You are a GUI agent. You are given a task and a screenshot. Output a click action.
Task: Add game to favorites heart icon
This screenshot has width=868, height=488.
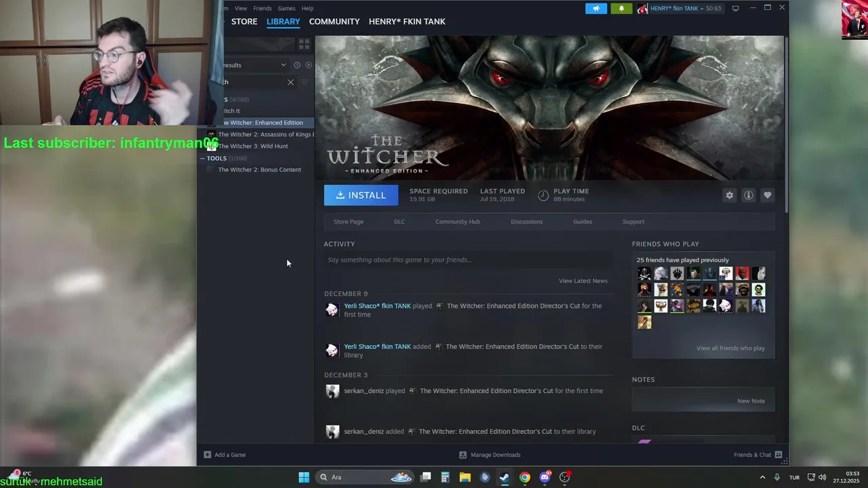[768, 195]
